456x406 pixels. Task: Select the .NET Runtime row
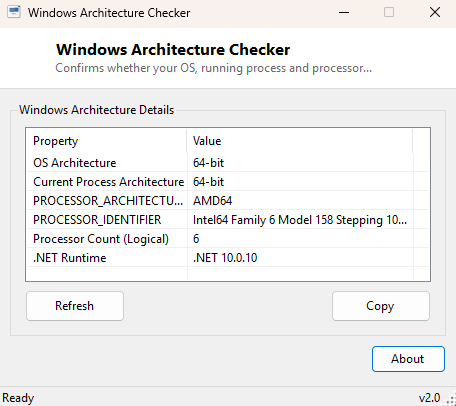click(228, 258)
